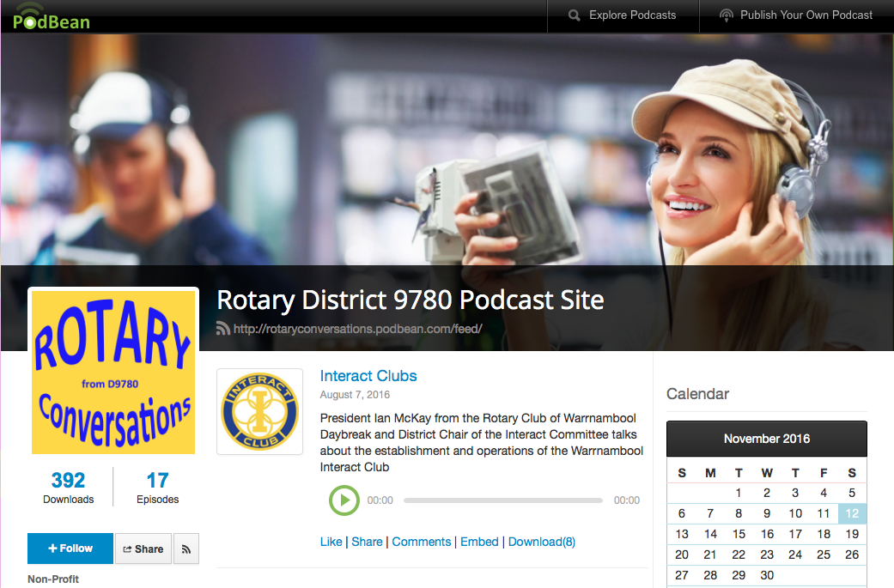Open Comments for the episode
This screenshot has width=894, height=588.
click(x=421, y=542)
